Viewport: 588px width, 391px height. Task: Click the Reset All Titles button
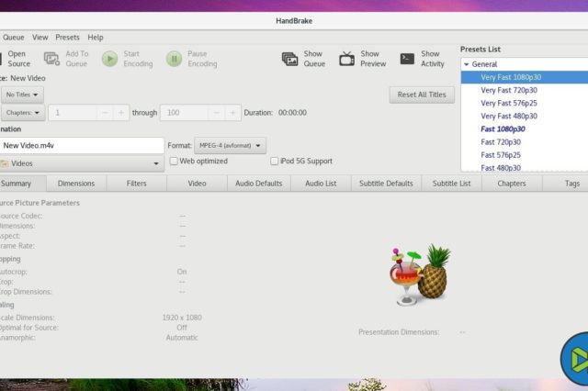(422, 95)
